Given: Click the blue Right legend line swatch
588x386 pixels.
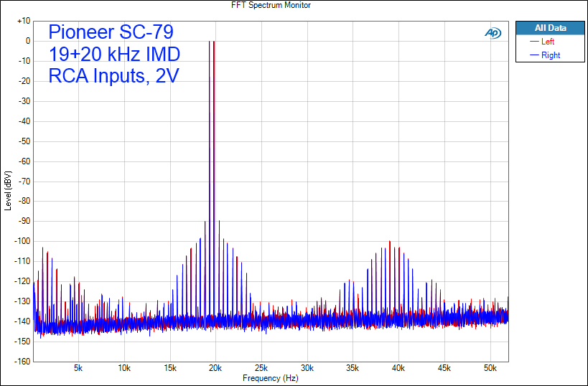Looking at the screenshot, I should click(534, 55).
